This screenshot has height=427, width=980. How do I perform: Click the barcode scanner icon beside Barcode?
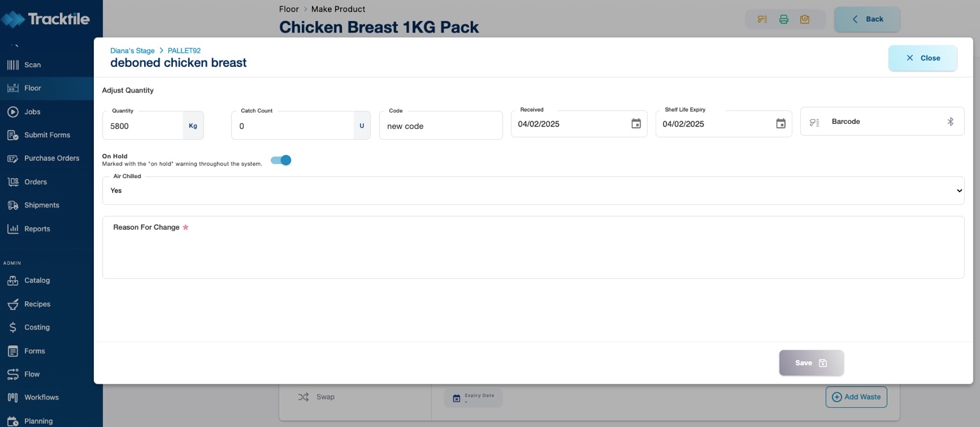coord(814,122)
